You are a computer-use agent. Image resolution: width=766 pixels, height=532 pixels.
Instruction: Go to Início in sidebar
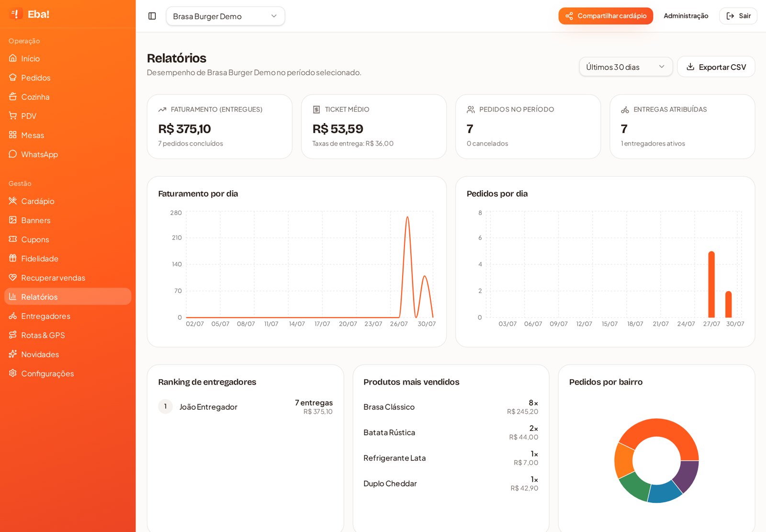coord(68,58)
